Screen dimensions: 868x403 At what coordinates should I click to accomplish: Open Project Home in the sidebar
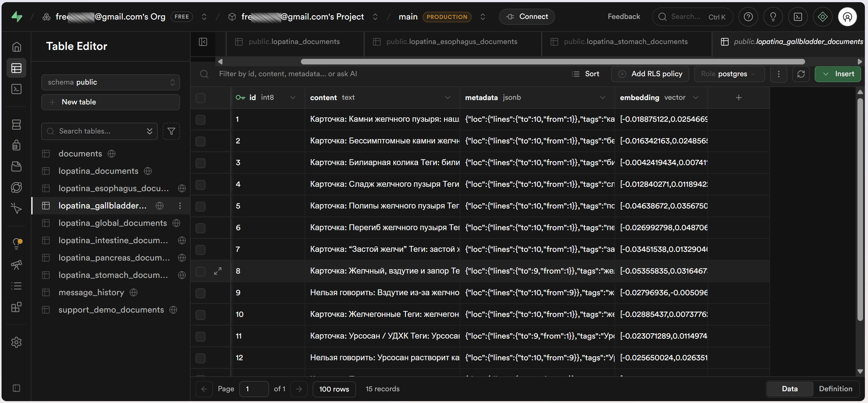pyautogui.click(x=16, y=47)
